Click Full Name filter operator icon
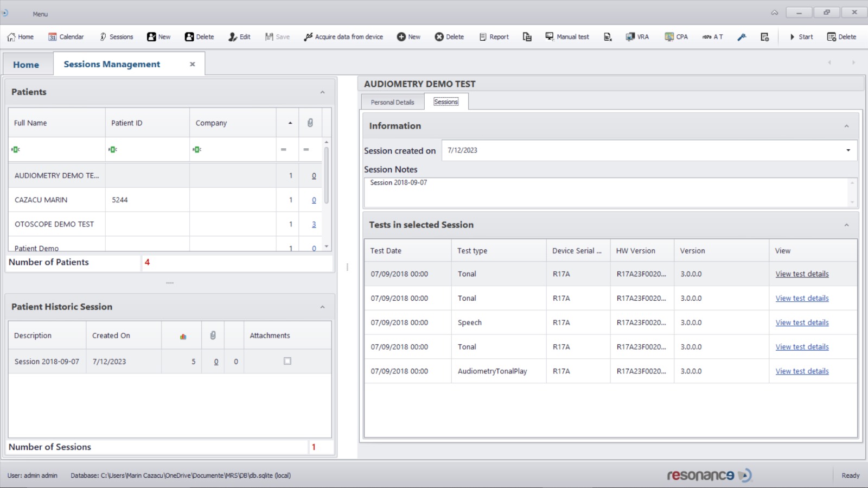 click(16, 149)
